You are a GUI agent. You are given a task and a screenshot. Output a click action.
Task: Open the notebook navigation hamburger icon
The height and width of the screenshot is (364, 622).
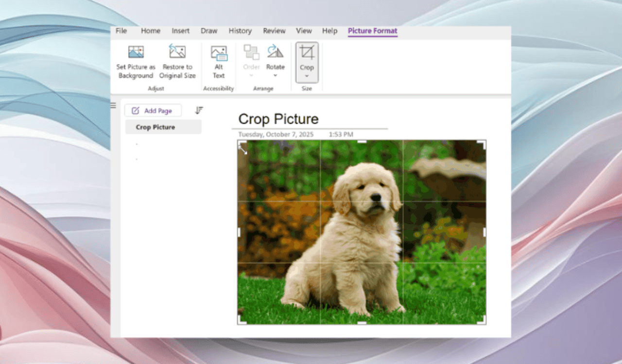[x=112, y=105]
